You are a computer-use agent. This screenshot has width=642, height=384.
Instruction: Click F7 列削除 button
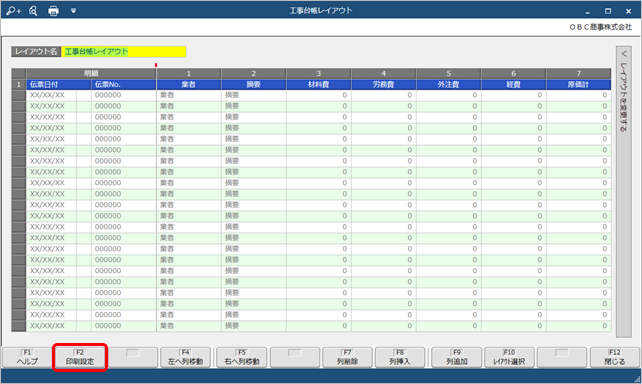pyautogui.click(x=347, y=357)
